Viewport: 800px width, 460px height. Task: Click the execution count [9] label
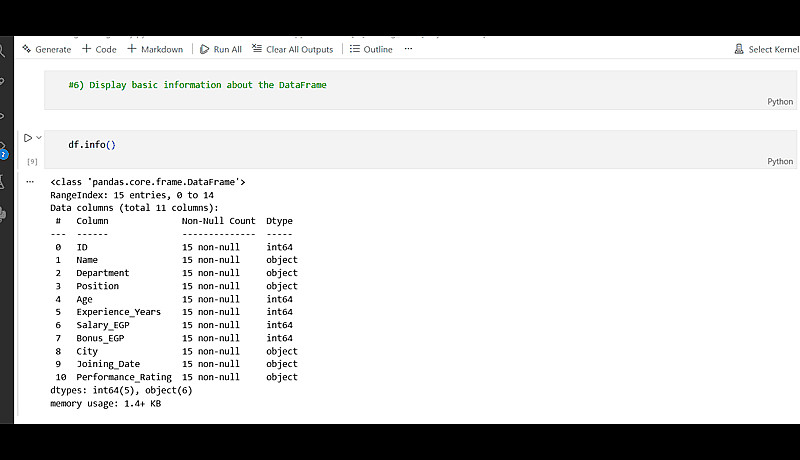point(32,162)
